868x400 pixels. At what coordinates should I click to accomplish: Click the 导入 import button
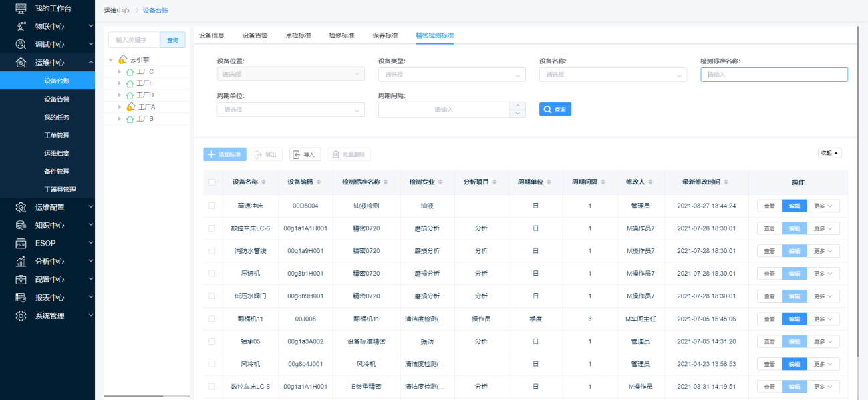pyautogui.click(x=305, y=154)
